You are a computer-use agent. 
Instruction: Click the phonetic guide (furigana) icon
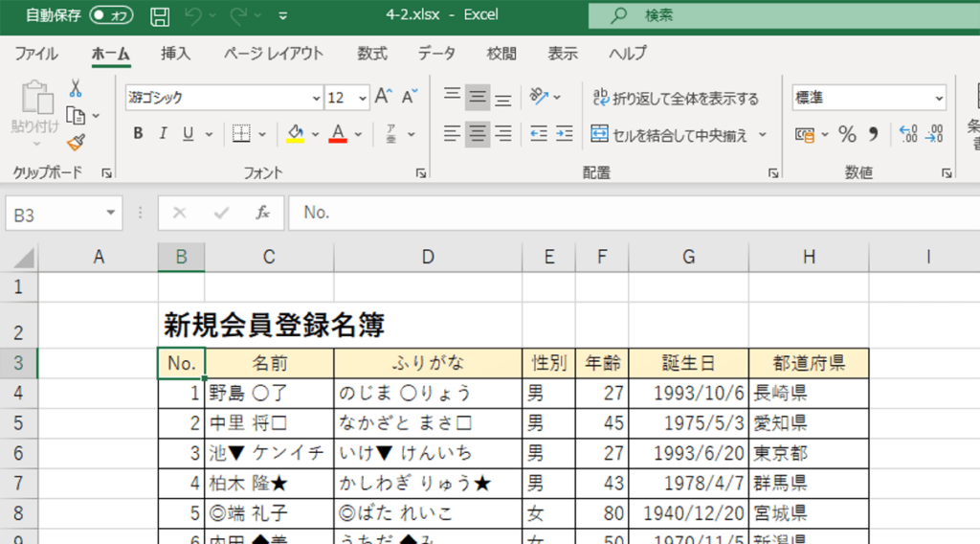pos(391,134)
